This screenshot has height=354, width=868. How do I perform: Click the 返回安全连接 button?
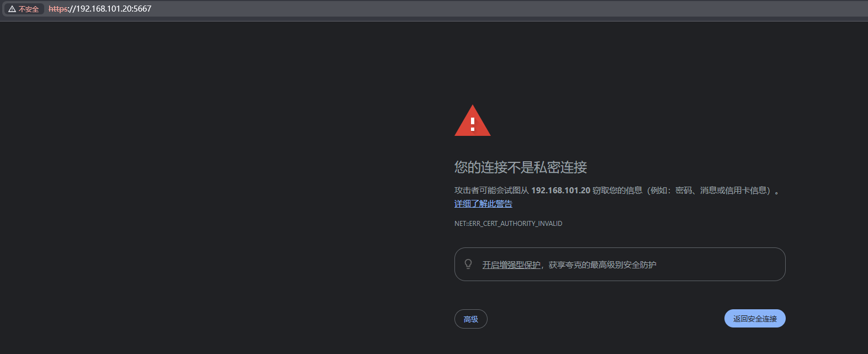click(x=755, y=319)
